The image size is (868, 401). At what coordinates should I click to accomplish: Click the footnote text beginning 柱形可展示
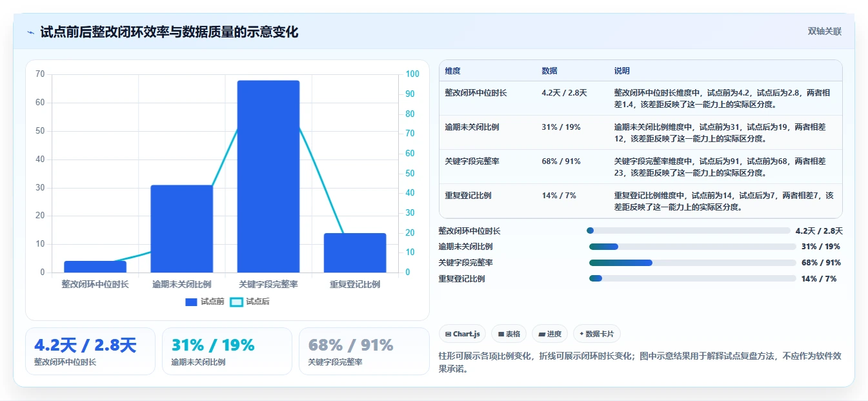640,362
